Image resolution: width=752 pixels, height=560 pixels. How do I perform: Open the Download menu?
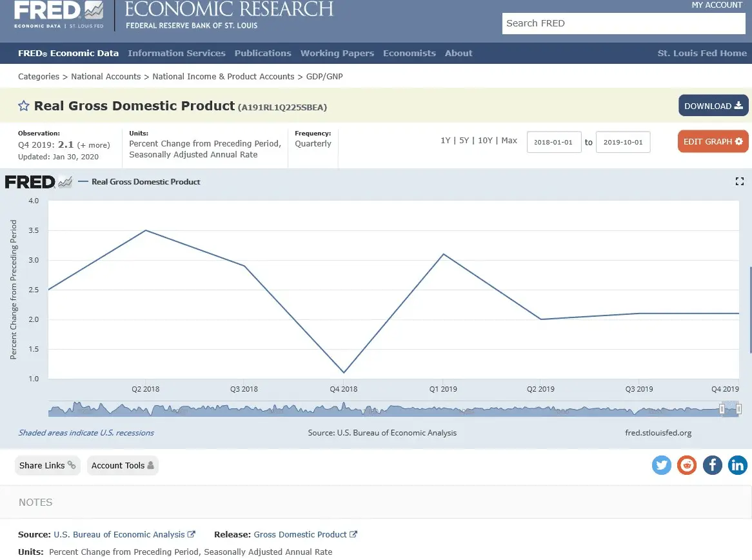(713, 106)
